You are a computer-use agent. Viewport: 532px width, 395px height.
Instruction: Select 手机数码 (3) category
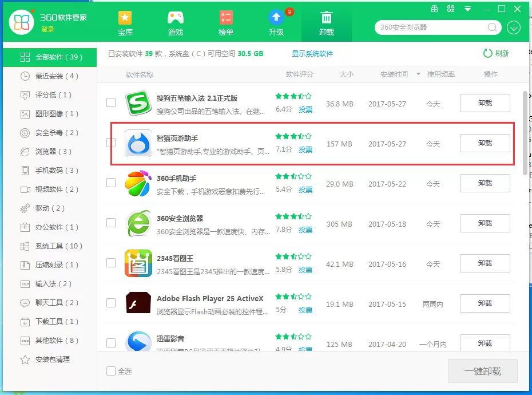pos(50,171)
